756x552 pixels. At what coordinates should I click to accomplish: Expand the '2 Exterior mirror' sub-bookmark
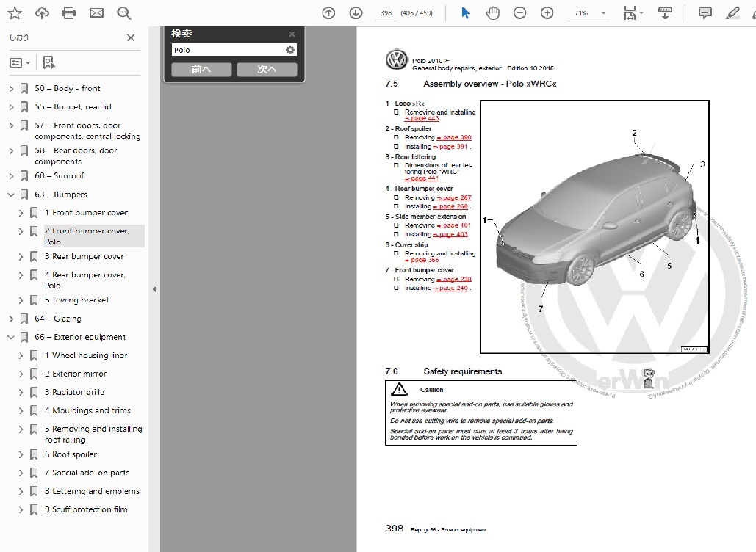[21, 374]
